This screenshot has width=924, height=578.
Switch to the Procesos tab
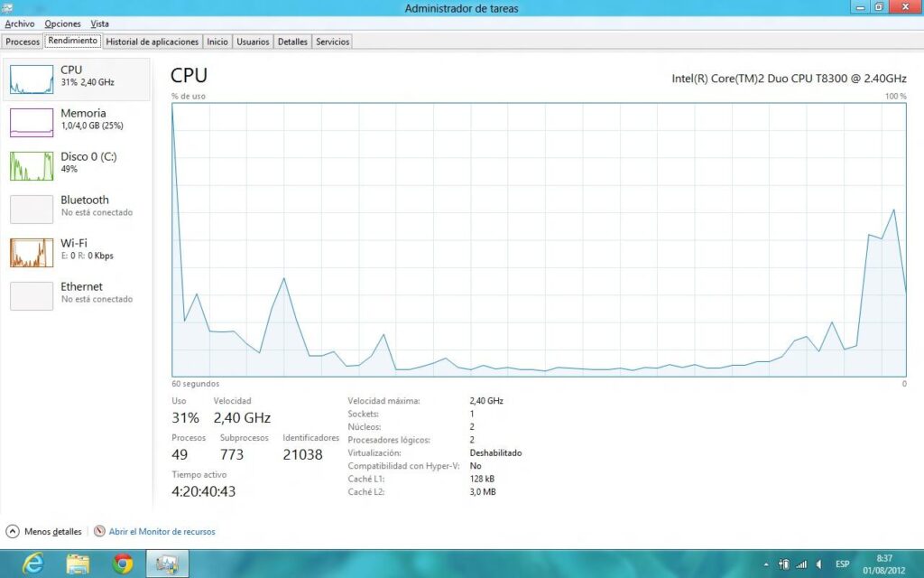coord(22,41)
